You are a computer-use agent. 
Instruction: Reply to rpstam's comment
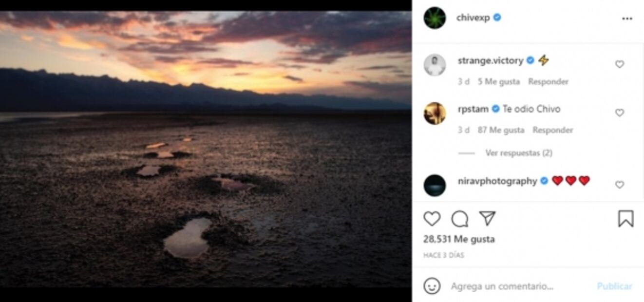[552, 130]
